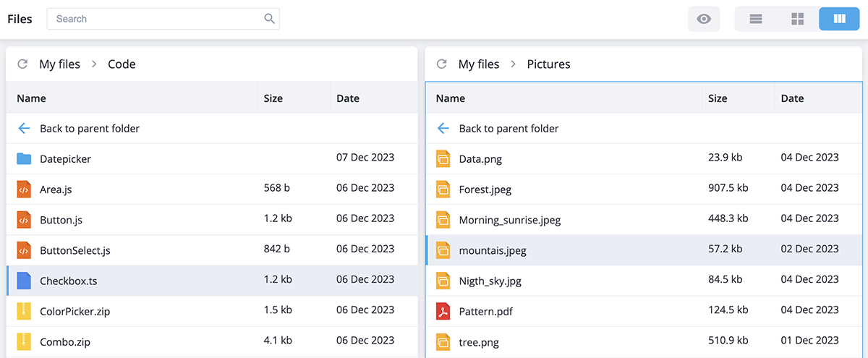Select the Datepicker folder icon

tap(24, 158)
